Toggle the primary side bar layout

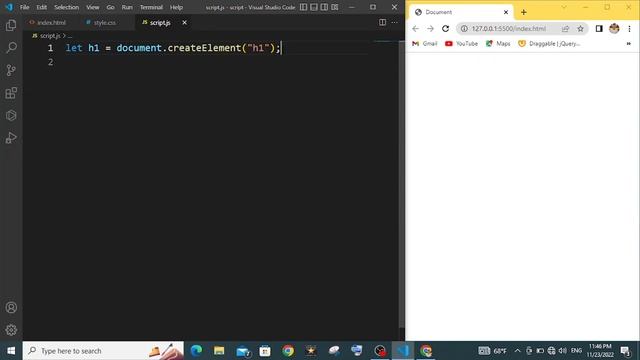(304, 7)
